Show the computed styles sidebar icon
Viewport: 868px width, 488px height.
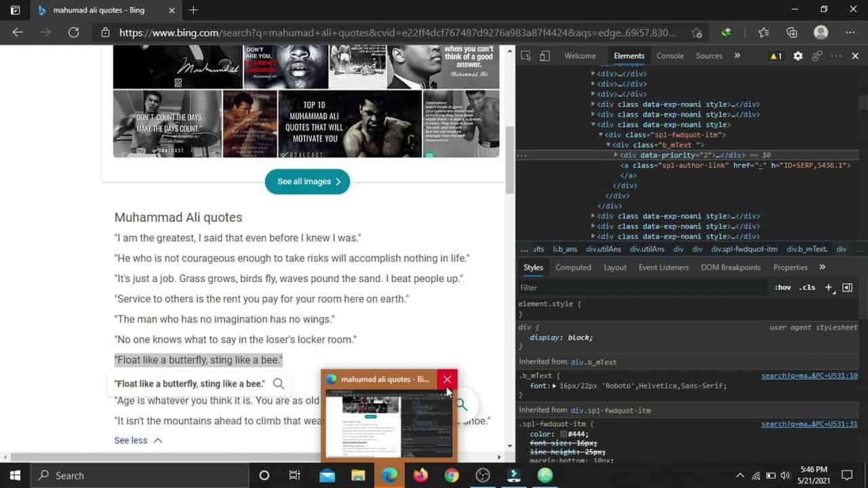(x=847, y=287)
